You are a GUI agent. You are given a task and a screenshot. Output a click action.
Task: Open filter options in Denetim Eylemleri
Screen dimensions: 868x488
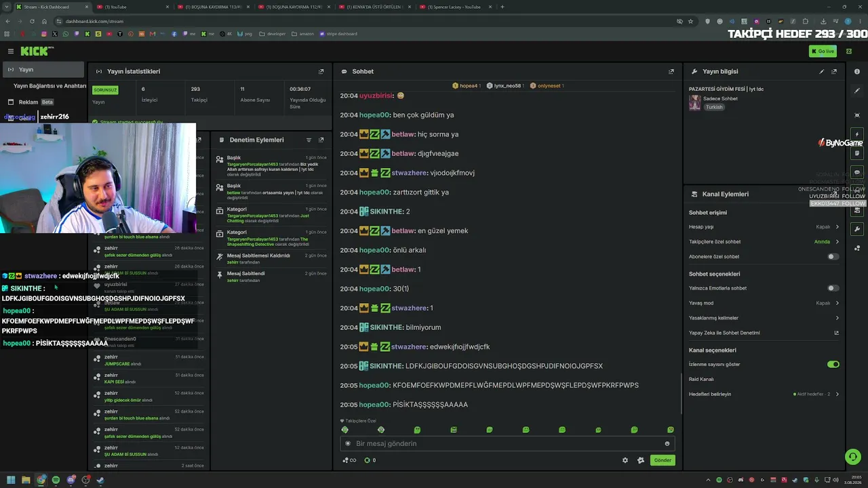tap(309, 140)
